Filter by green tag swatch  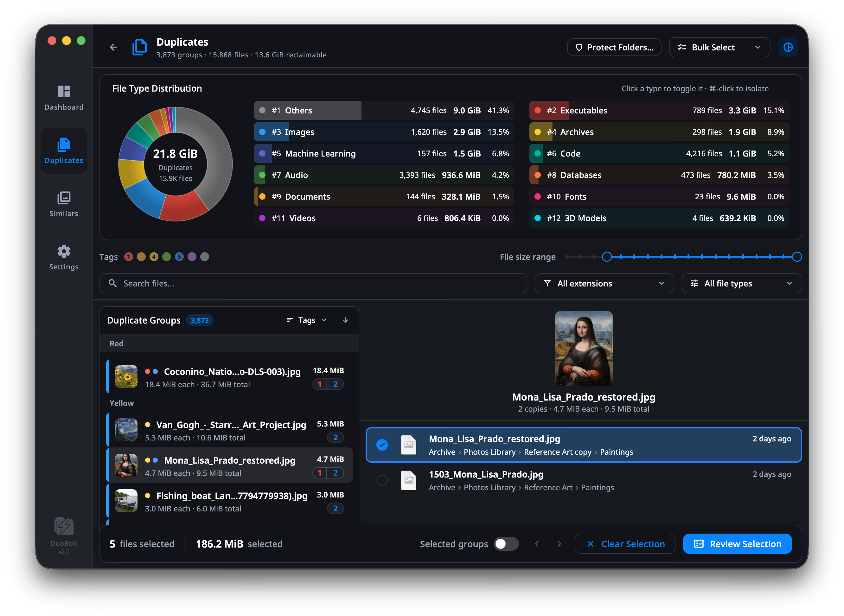[167, 257]
